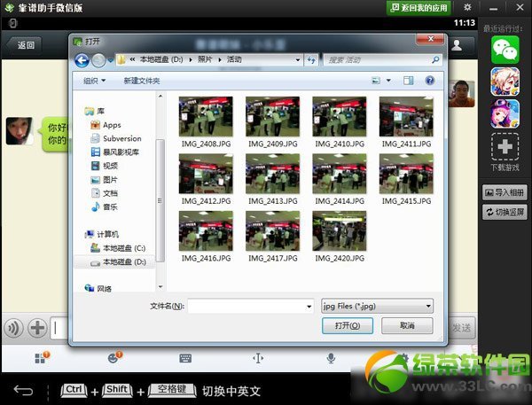
Task: Open the address bar path dropdown arrow
Action: coord(298,60)
